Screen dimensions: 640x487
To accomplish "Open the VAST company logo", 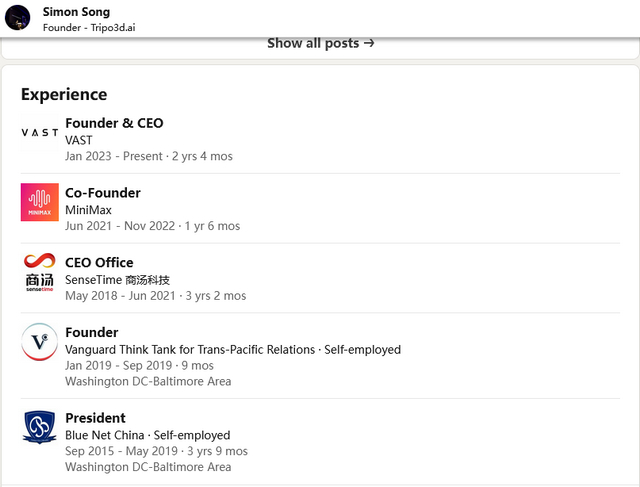I will [40, 133].
